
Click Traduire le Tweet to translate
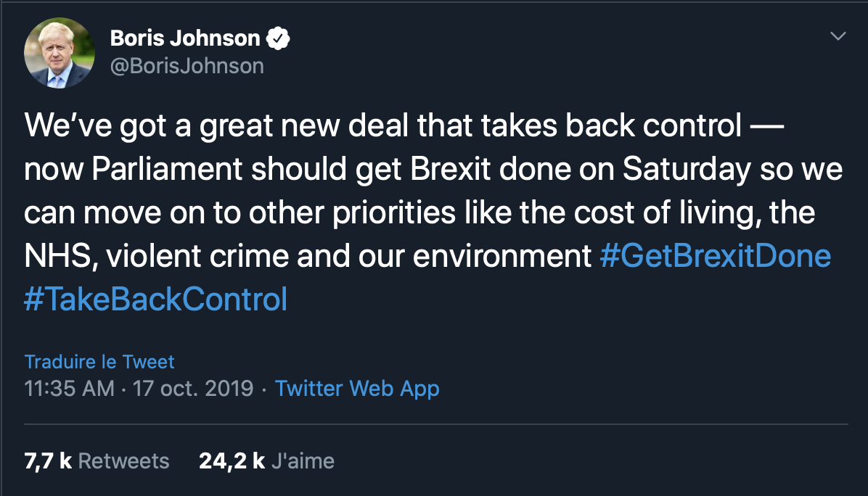tap(99, 361)
